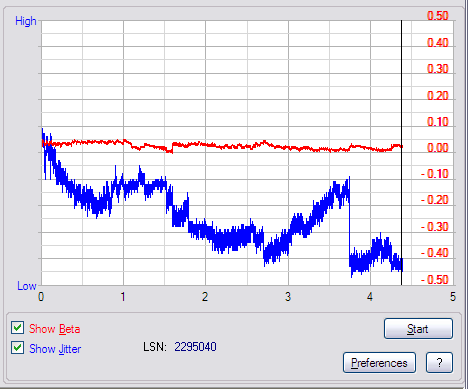Click the 2 tick on x-axis

[205, 296]
